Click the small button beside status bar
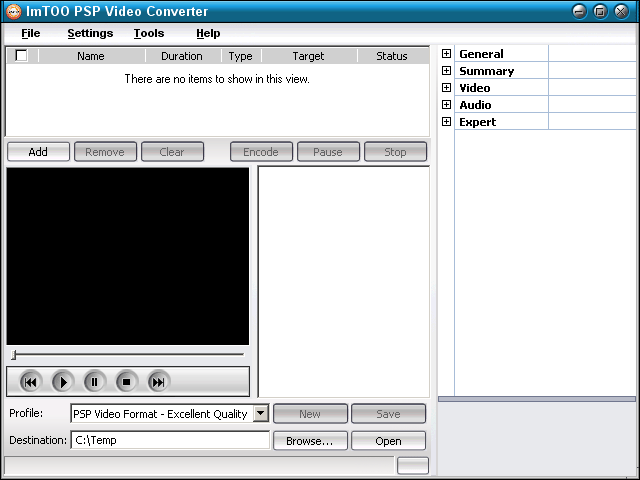Viewport: 640px width, 480px height. click(413, 465)
